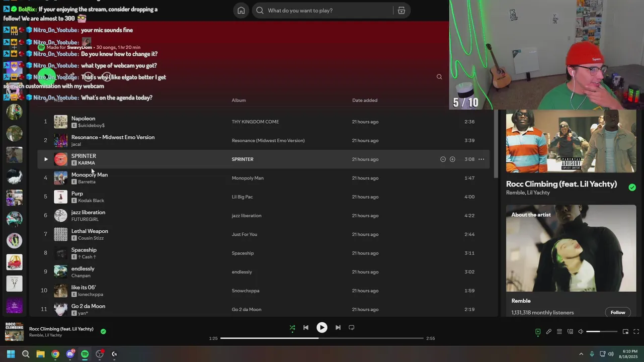Open Google Chrome from taskbar
This screenshot has height=362, width=644.
55,354
